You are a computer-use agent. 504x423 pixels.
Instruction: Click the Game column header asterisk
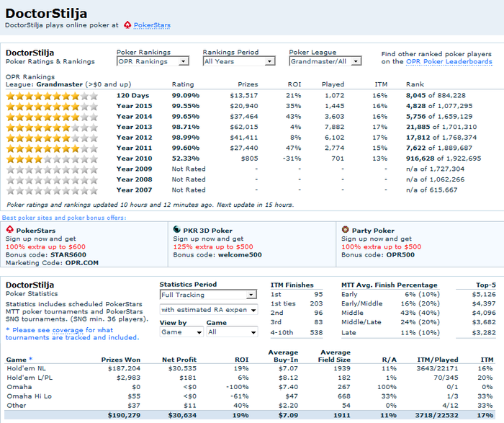tap(31, 359)
